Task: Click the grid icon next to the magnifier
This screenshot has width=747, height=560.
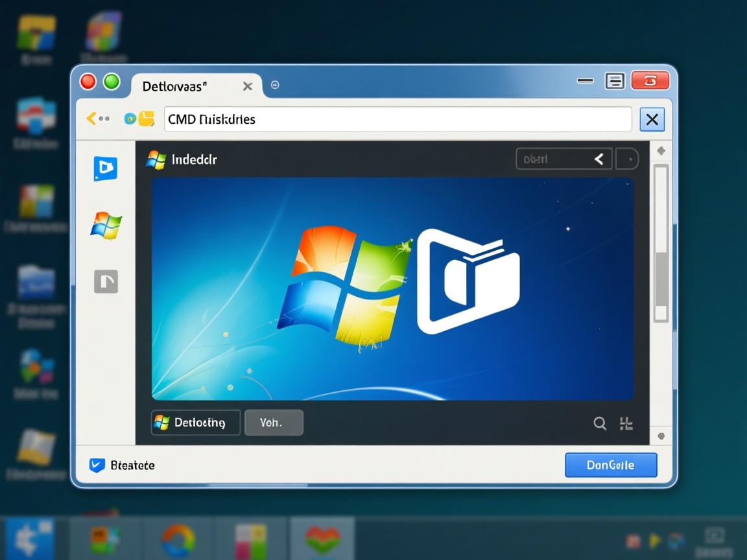Action: coord(626,423)
